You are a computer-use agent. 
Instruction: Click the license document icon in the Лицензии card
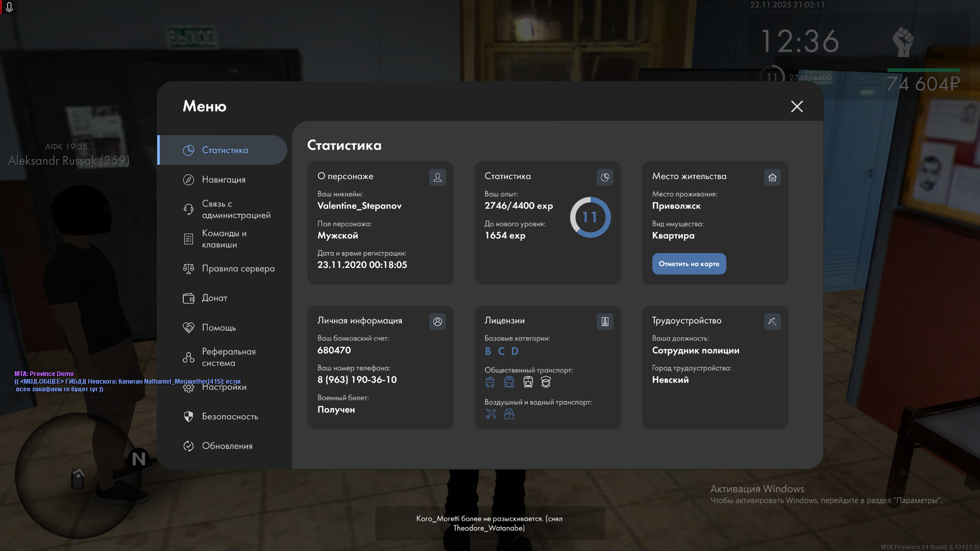point(605,321)
